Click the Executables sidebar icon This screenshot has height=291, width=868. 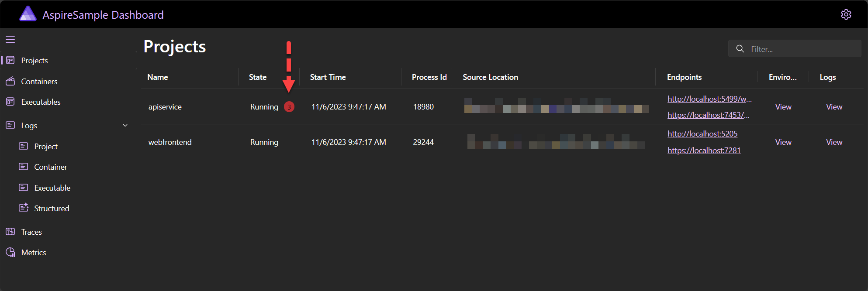[10, 102]
